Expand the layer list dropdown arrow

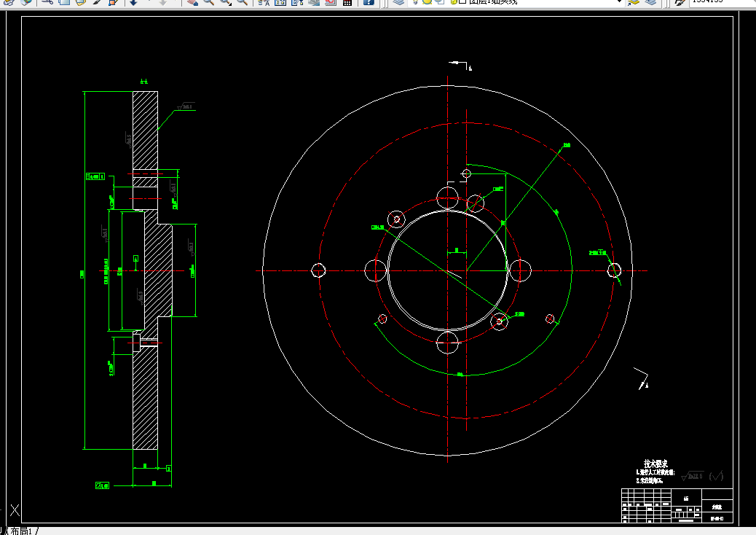pyautogui.click(x=620, y=1)
